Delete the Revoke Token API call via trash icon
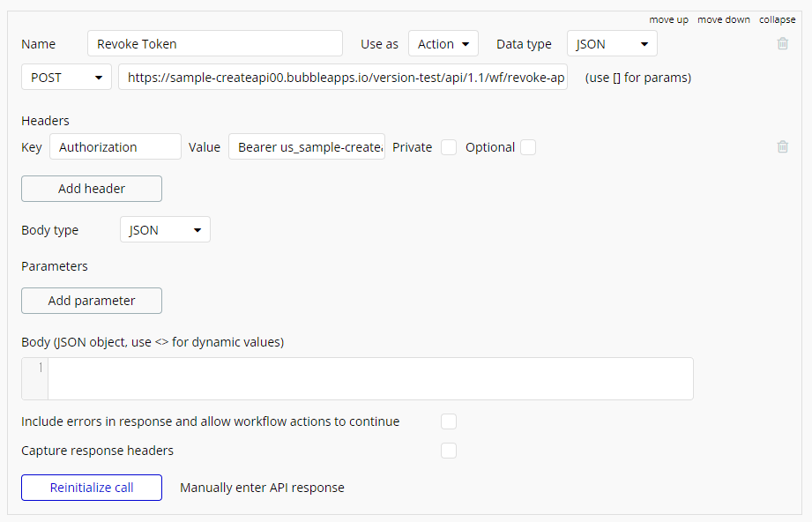 point(783,43)
